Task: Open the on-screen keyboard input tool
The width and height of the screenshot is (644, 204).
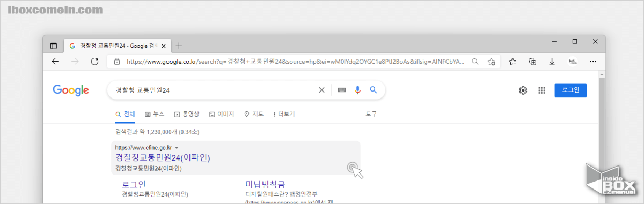Action: coord(342,90)
